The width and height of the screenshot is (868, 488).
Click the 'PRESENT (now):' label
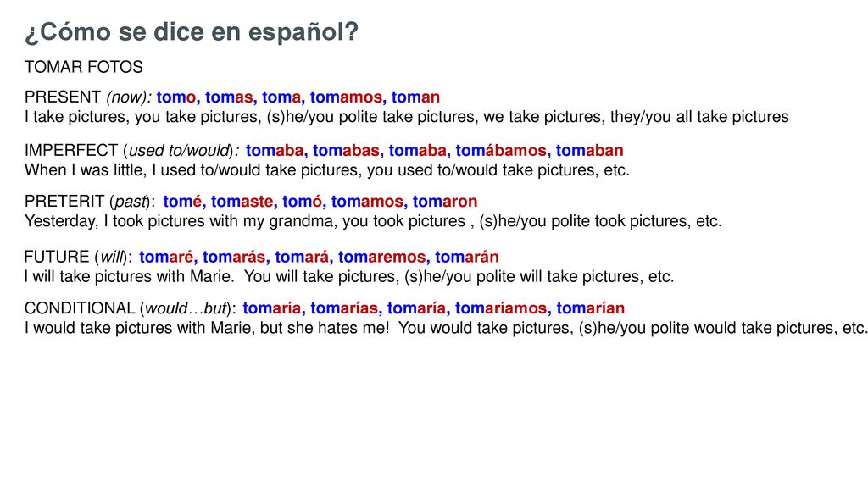87,97
